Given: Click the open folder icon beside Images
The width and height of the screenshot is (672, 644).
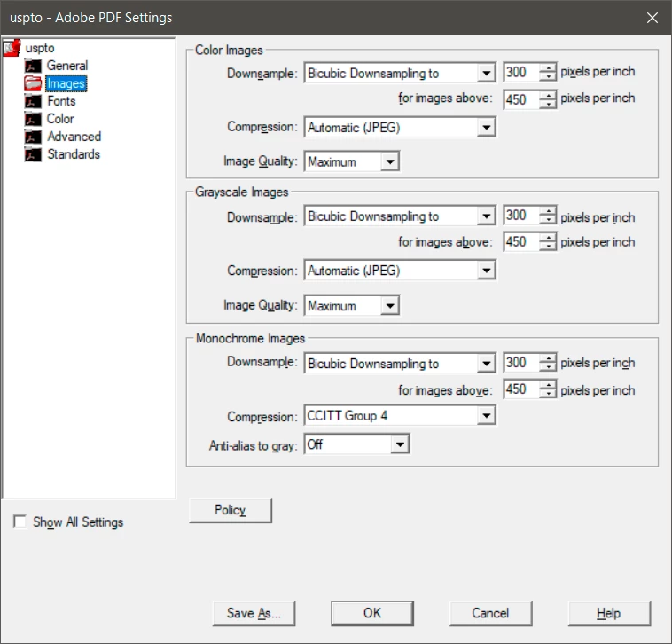Looking at the screenshot, I should click(33, 83).
